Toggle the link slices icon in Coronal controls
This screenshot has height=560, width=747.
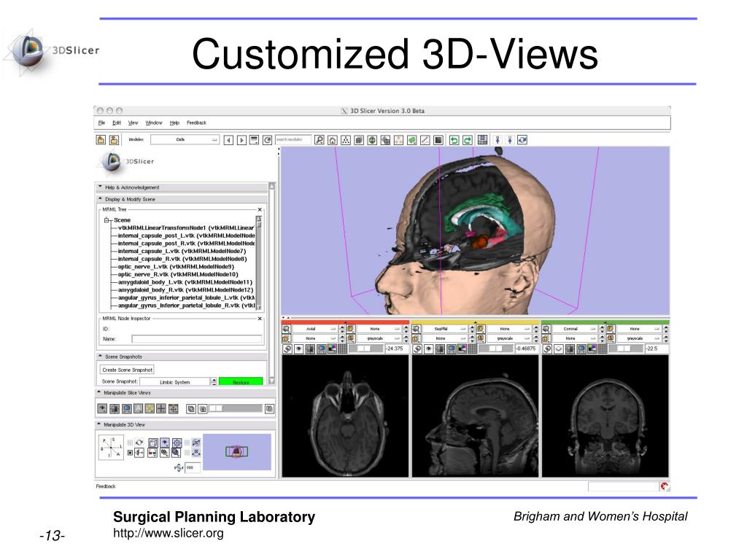click(547, 349)
